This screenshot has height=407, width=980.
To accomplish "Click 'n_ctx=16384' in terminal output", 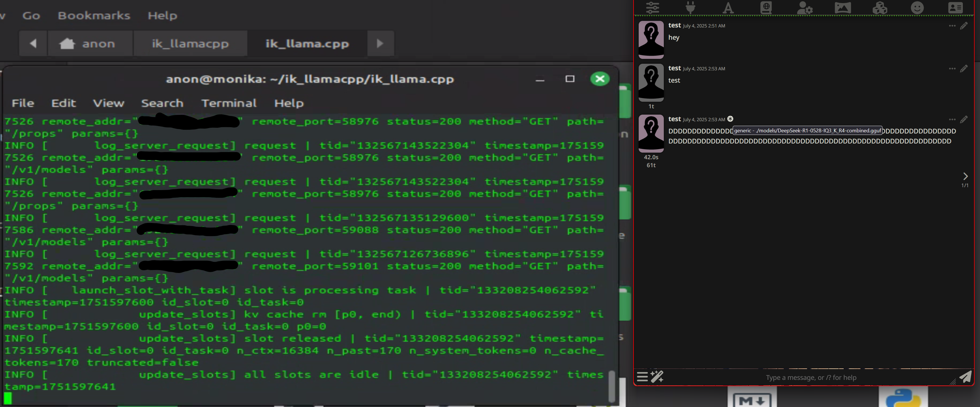I will click(278, 351).
